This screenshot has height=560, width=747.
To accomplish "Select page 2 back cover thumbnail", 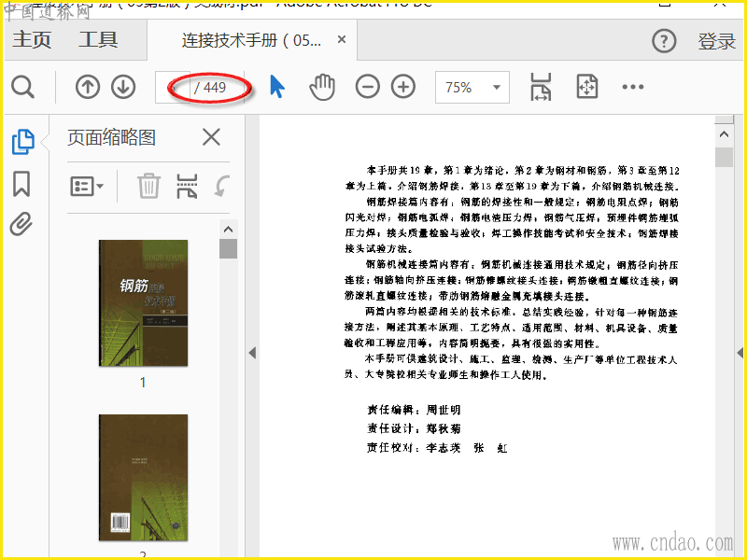I will coord(144,478).
